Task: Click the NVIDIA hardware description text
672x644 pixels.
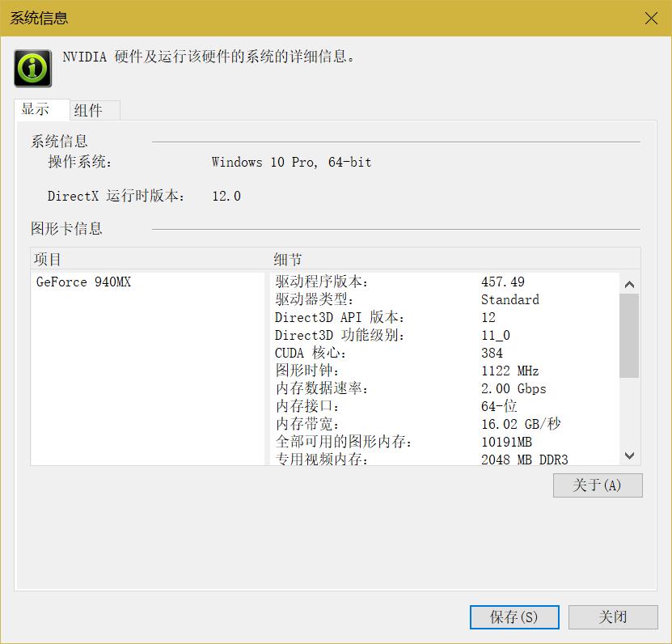Action: 209,57
